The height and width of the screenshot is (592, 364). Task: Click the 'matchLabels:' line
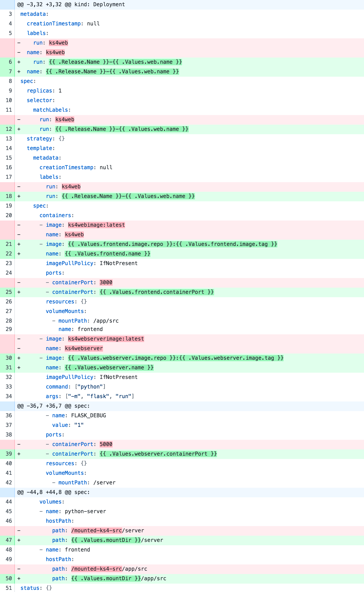[x=189, y=110]
